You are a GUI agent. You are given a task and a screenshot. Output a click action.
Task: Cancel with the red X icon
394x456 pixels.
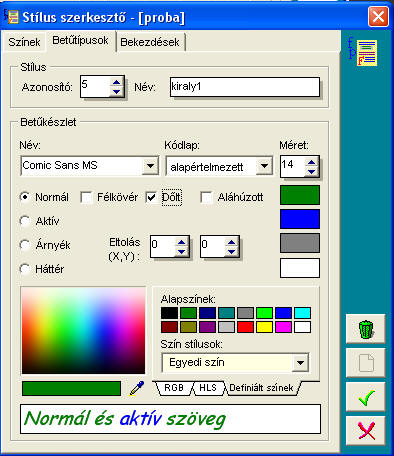click(366, 430)
